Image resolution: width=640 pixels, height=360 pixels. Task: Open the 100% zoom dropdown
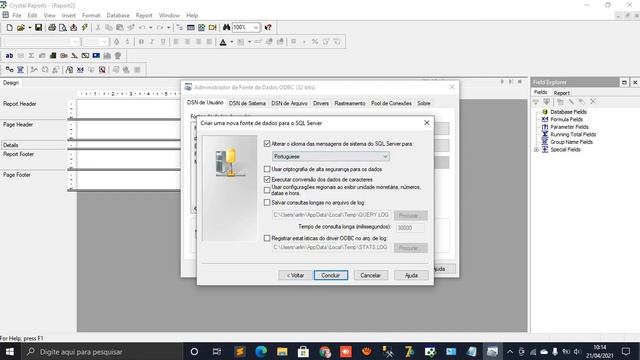(256, 27)
